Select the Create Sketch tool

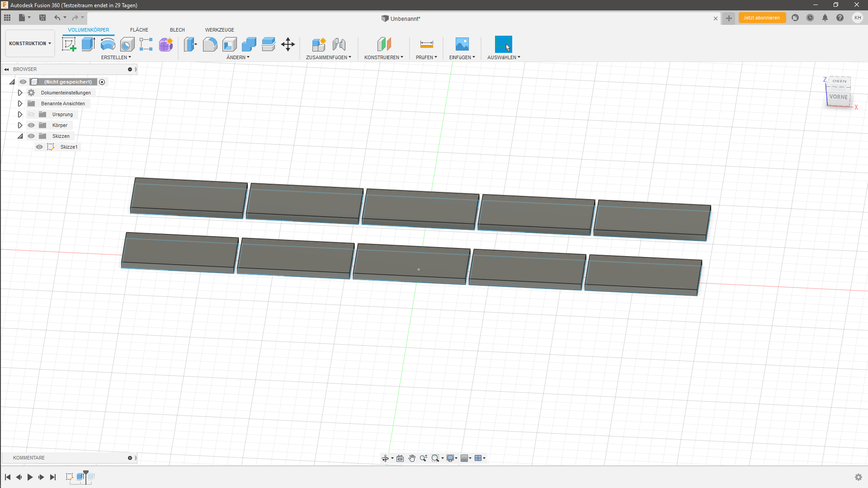[69, 44]
